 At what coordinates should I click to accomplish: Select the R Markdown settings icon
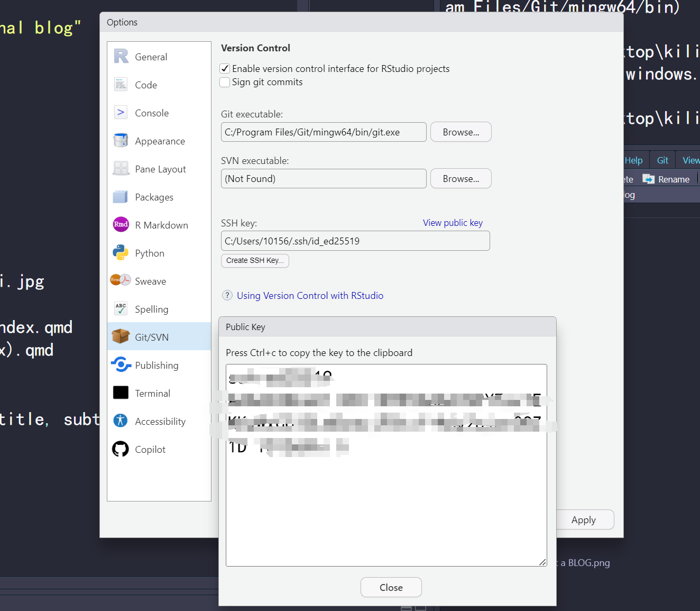(121, 224)
